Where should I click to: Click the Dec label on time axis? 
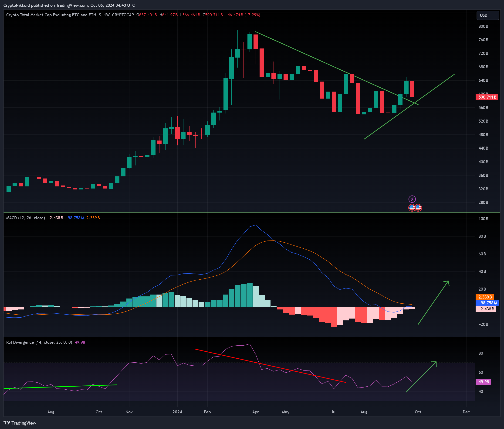(x=466, y=412)
